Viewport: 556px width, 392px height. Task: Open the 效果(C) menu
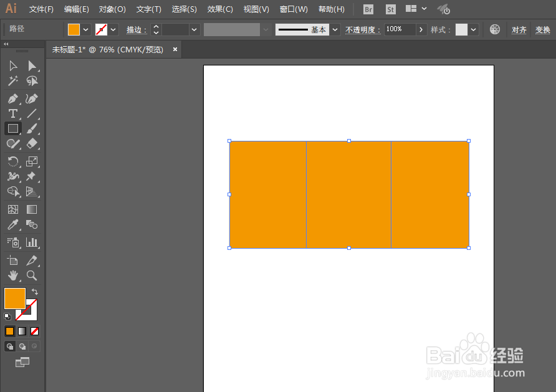[220, 9]
